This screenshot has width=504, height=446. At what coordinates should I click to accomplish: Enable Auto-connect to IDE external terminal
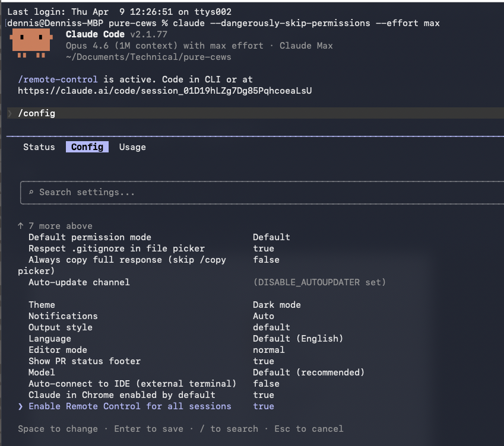[131, 383]
